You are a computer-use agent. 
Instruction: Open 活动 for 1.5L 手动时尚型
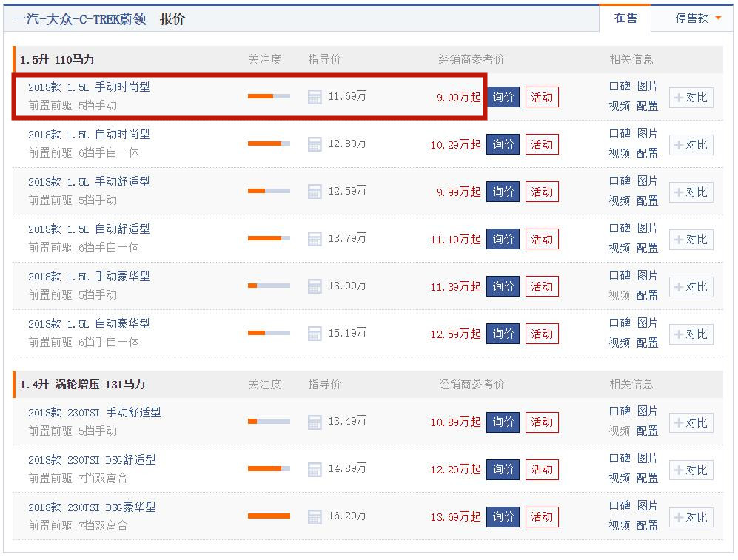pos(542,97)
